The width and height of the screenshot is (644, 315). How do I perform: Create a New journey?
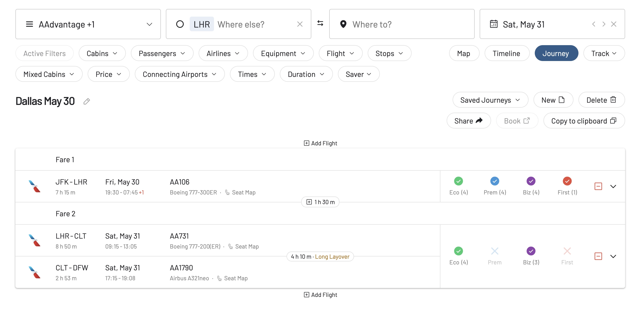[x=553, y=100]
